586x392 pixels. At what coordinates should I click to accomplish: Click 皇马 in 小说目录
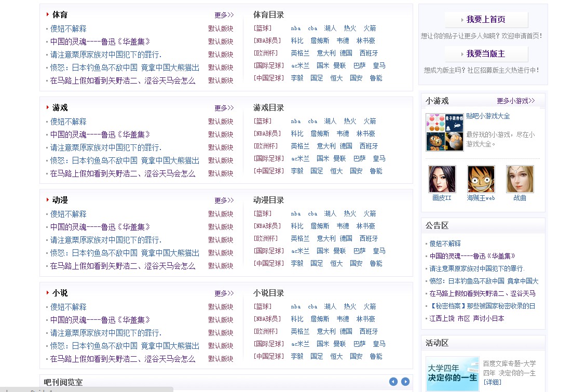tap(379, 344)
